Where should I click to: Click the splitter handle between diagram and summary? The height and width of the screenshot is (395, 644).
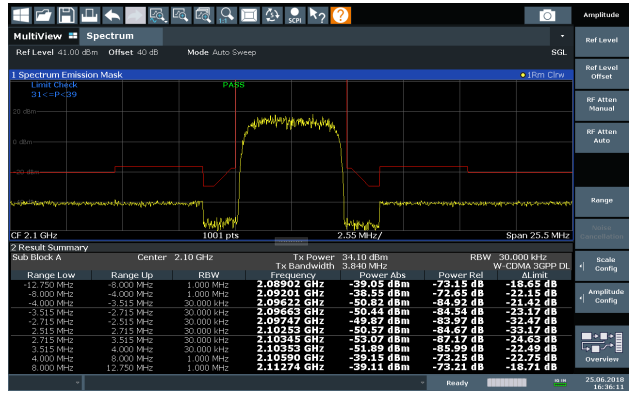click(x=291, y=241)
